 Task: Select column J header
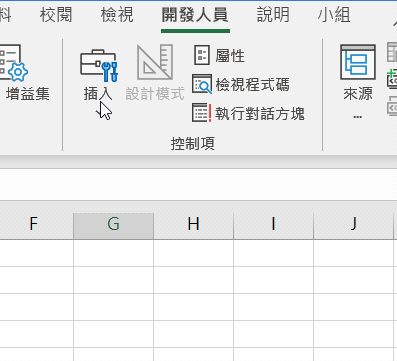click(x=354, y=224)
